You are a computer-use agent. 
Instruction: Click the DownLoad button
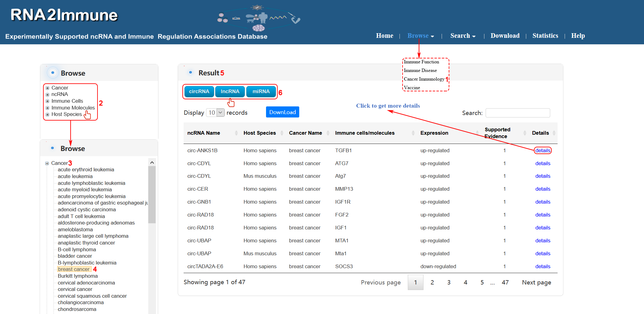tap(282, 112)
